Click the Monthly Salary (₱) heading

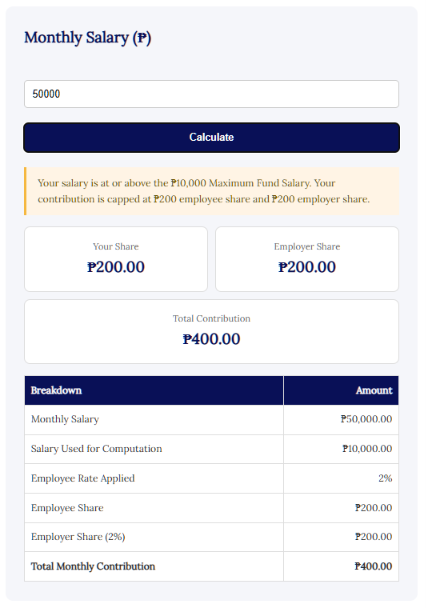tap(88, 38)
